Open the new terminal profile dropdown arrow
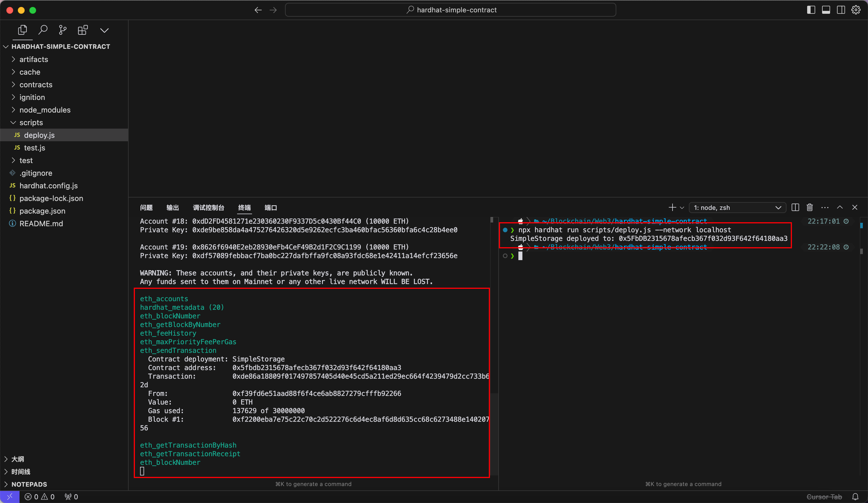Viewport: 868px width, 503px height. [682, 208]
